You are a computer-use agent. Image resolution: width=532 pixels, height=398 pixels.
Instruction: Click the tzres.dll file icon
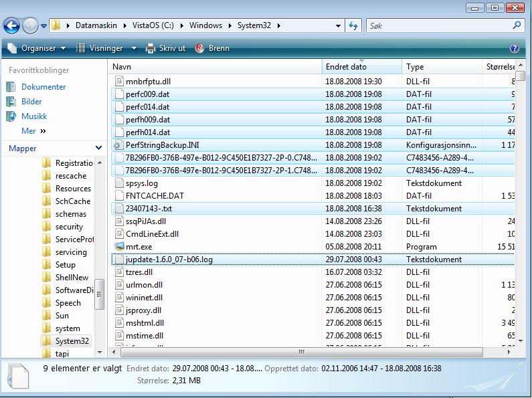point(119,272)
